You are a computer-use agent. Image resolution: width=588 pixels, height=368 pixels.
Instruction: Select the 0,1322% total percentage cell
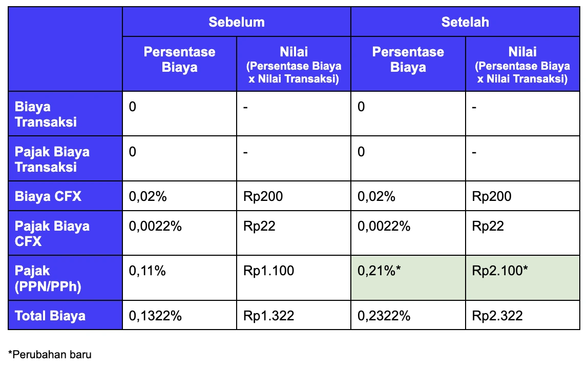[x=180, y=315]
